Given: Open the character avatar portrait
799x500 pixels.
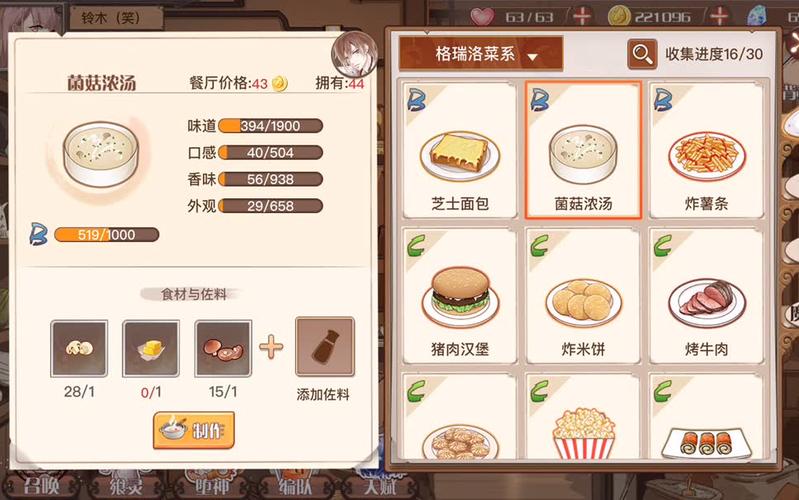Looking at the screenshot, I should pyautogui.click(x=354, y=54).
